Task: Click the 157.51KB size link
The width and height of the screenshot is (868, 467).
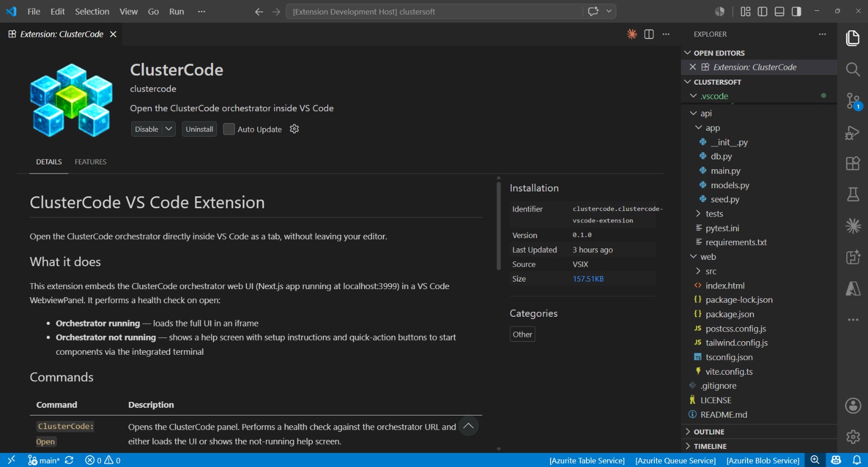Action: (x=588, y=279)
